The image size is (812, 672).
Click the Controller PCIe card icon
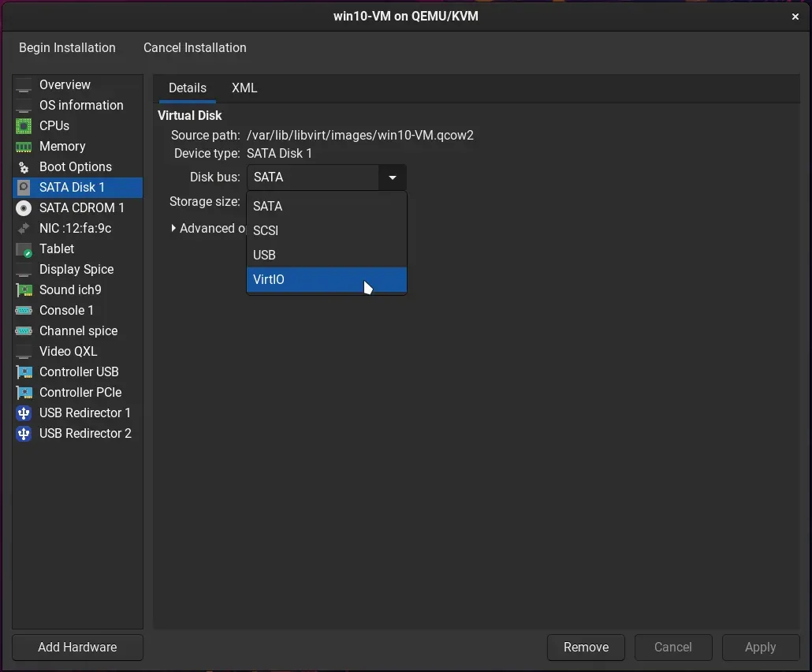(x=24, y=393)
